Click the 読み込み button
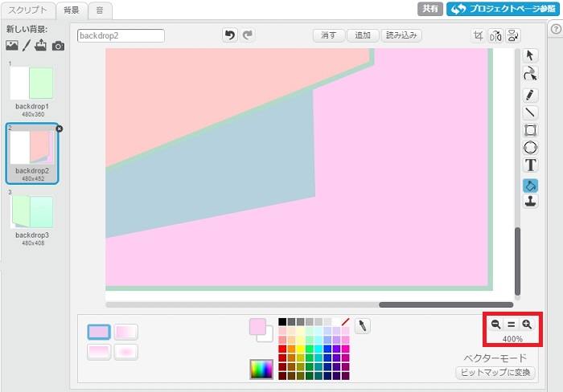The height and width of the screenshot is (392, 563). [x=401, y=35]
